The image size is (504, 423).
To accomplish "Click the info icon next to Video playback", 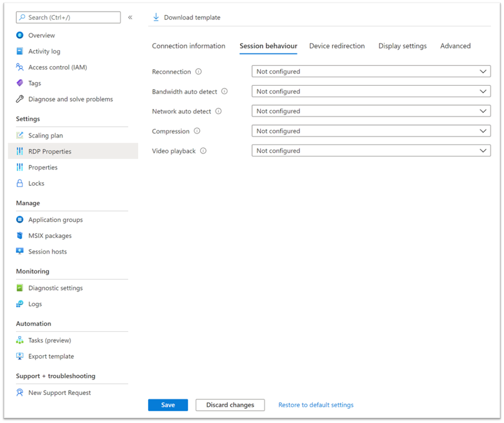I will pos(203,151).
